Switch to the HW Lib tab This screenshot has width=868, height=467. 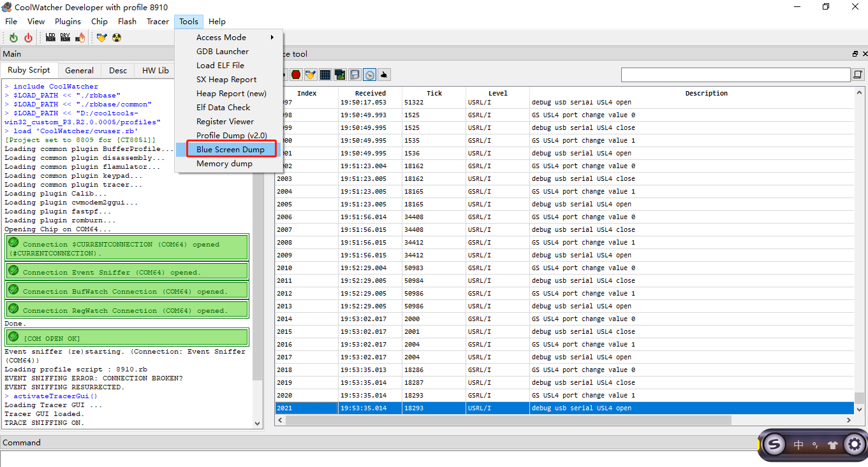[x=156, y=71]
